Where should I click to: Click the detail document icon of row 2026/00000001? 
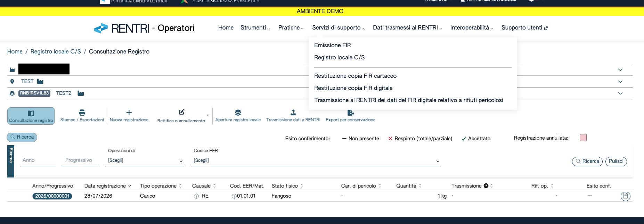625,196
